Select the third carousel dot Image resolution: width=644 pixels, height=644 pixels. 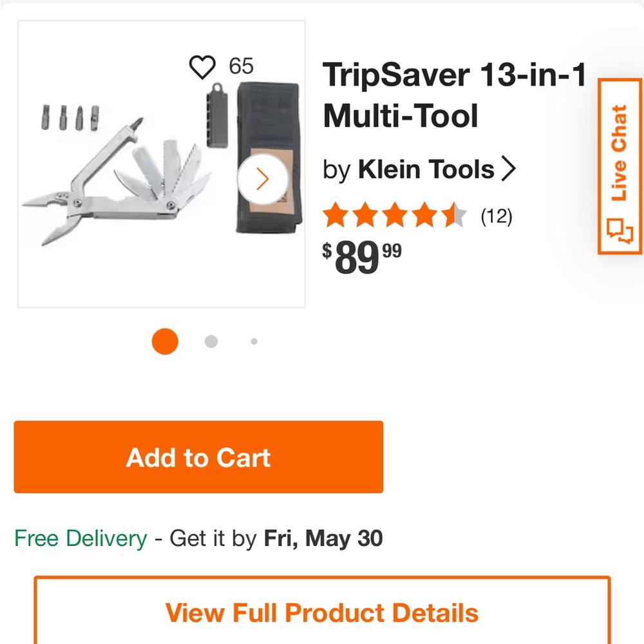pos(254,341)
